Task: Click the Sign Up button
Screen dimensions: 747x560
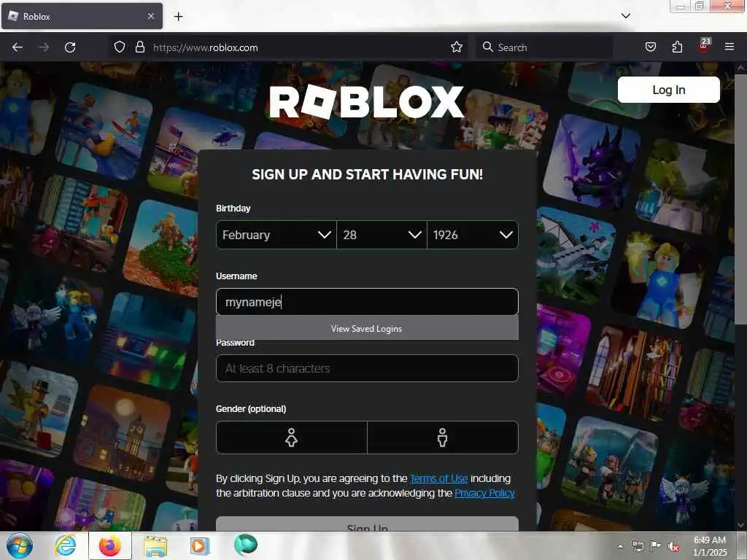Action: tap(367, 524)
